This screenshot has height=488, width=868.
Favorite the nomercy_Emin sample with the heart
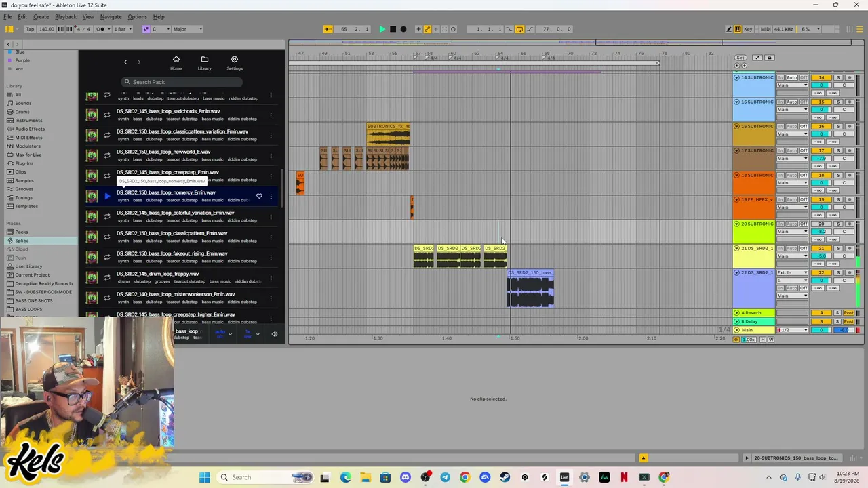pos(259,197)
